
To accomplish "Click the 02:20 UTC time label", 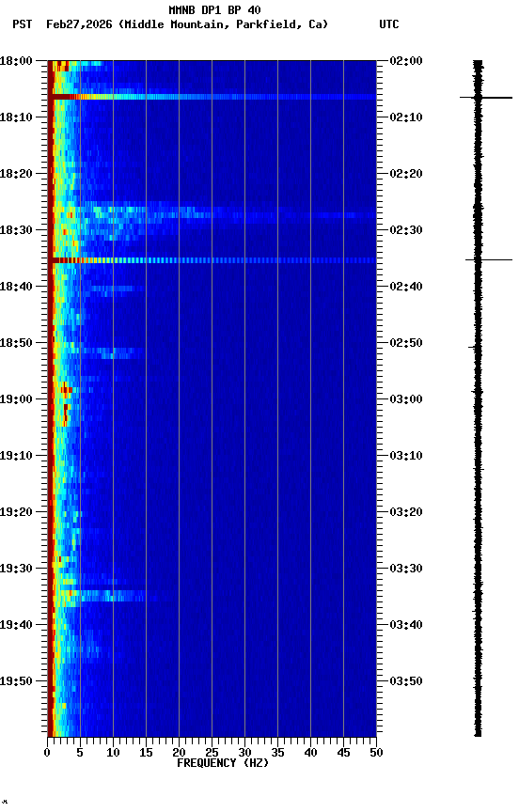I will pos(406,174).
